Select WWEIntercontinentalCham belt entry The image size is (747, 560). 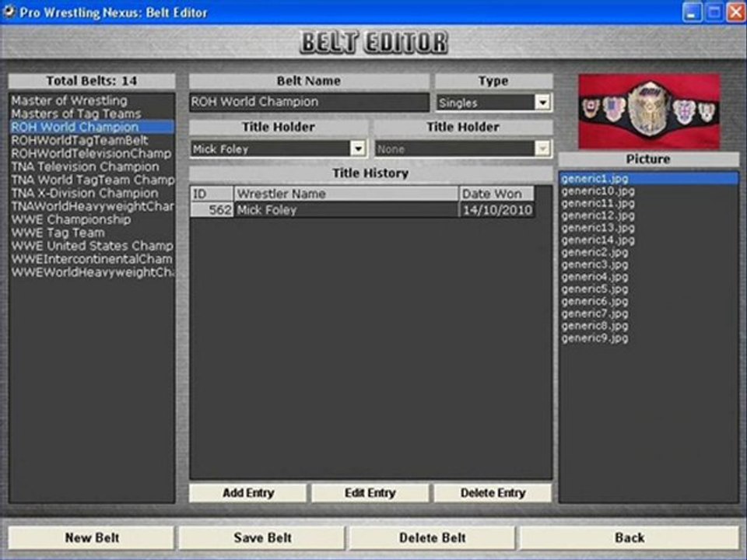point(92,259)
